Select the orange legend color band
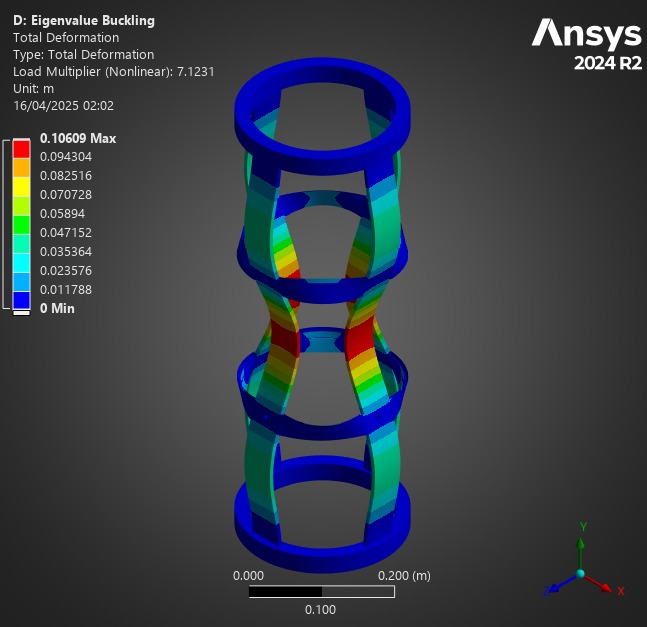The image size is (647, 627). (22, 167)
